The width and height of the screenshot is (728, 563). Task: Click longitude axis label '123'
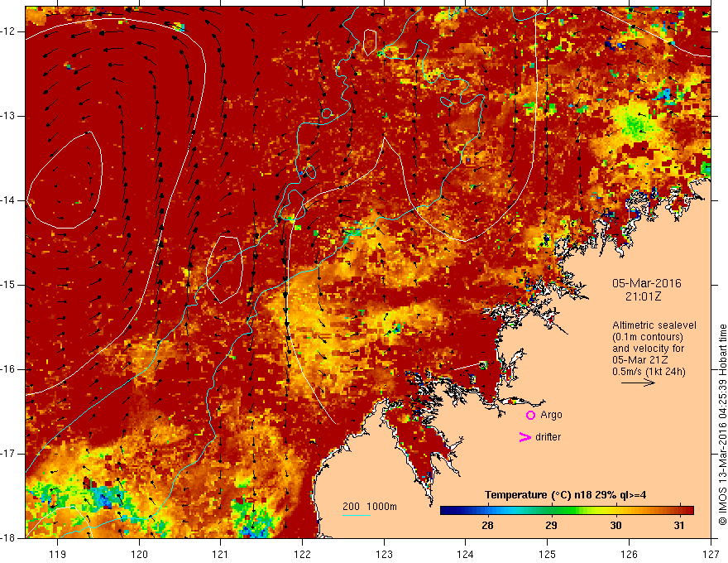pos(384,554)
